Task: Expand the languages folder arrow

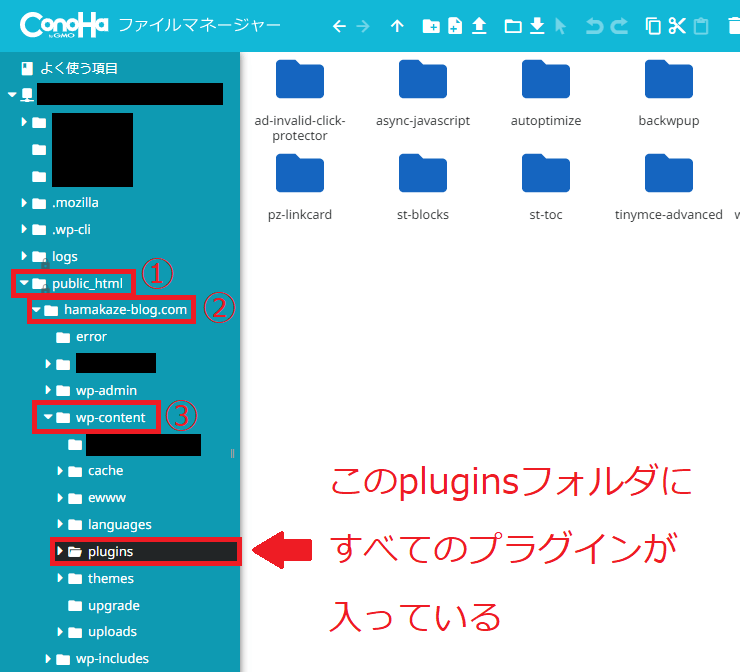Action: pos(59,524)
